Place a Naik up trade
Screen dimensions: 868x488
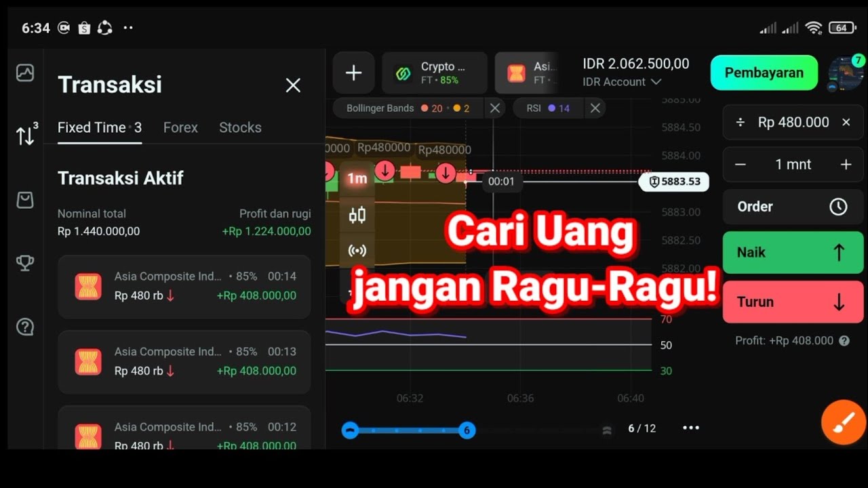793,252
